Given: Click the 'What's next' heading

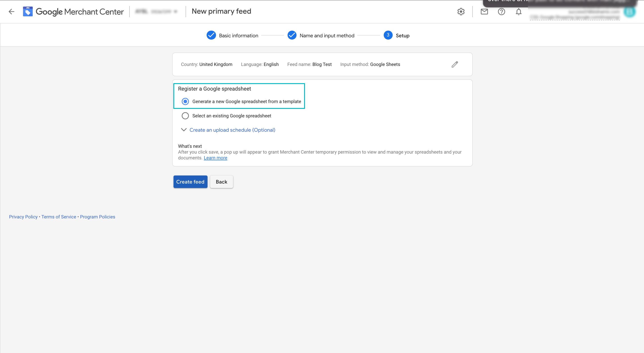Looking at the screenshot, I should click(x=190, y=146).
